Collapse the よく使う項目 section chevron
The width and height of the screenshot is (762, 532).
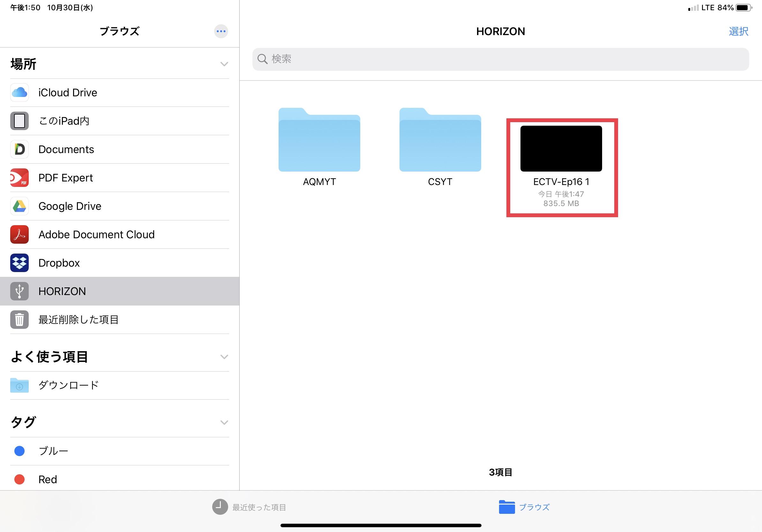point(224,357)
